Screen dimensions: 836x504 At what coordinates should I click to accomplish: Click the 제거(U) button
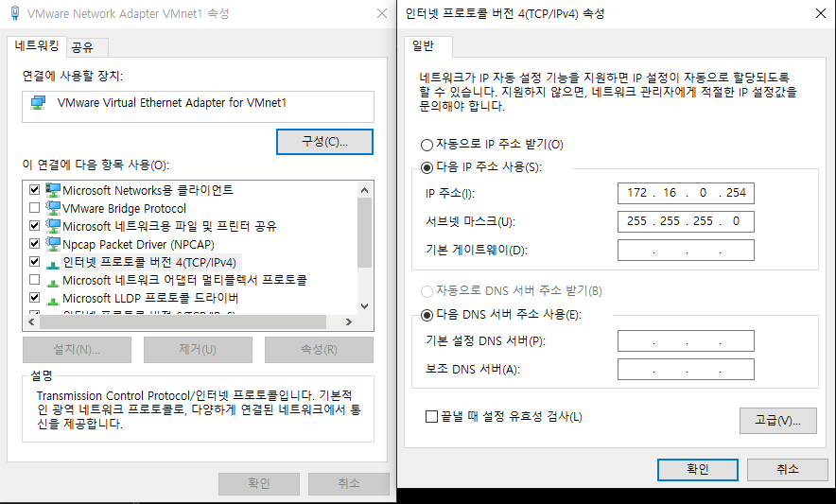pos(198,350)
